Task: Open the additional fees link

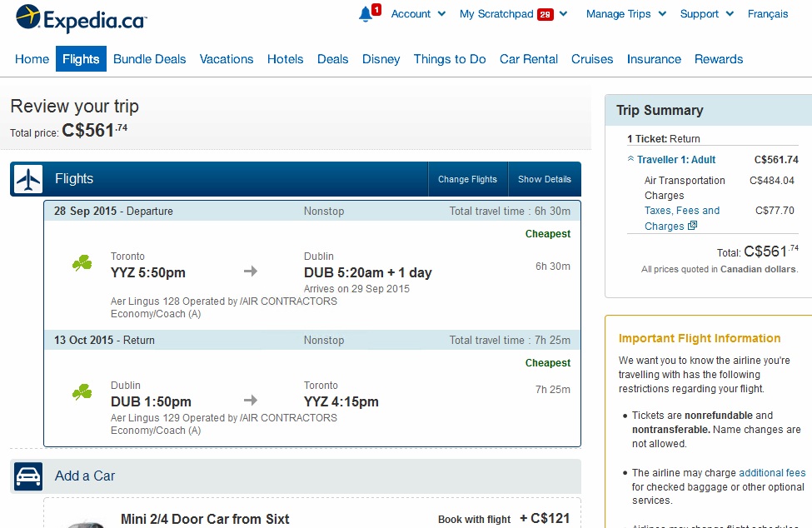Action: tap(772, 472)
